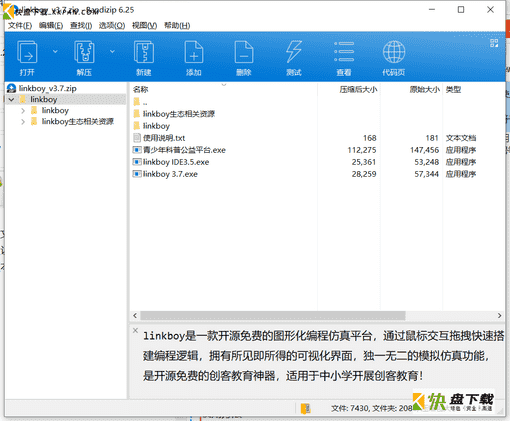Click the zip archive icon in the tree root

pos(11,88)
